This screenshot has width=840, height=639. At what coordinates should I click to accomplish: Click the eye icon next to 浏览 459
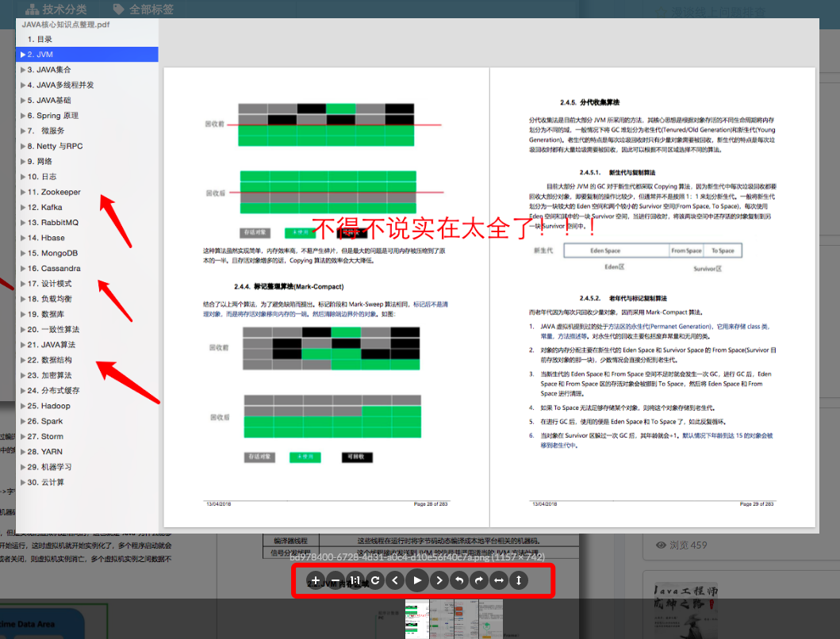(661, 545)
